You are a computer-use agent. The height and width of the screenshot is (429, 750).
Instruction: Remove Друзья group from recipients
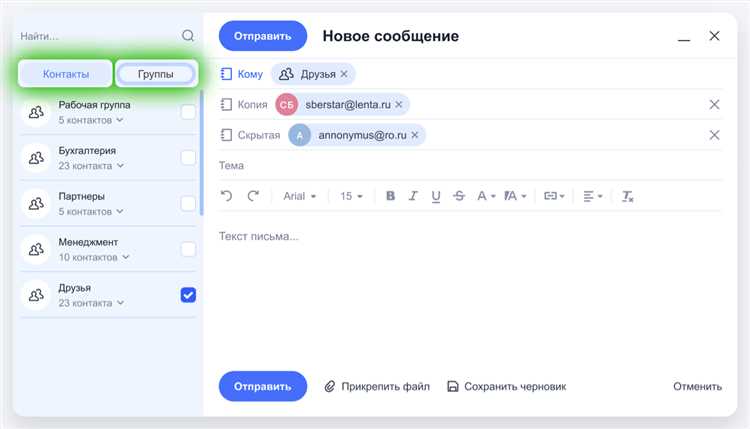pyautogui.click(x=344, y=74)
